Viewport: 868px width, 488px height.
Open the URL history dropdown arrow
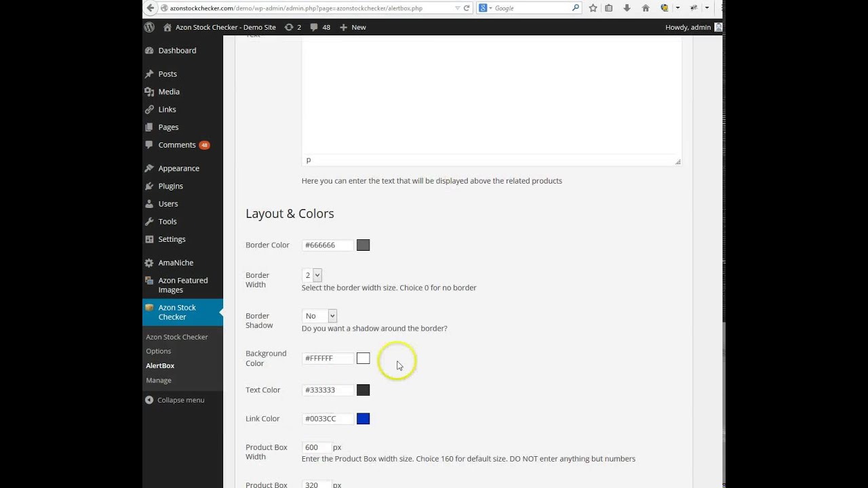click(458, 8)
